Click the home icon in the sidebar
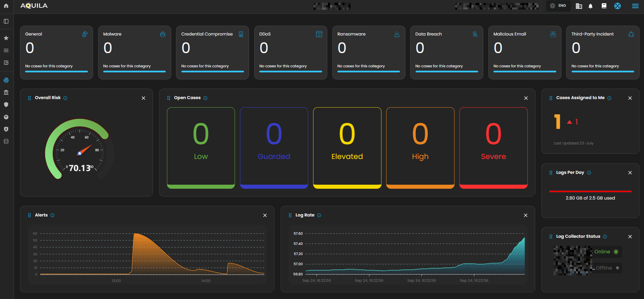644x299 pixels. (x=6, y=6)
